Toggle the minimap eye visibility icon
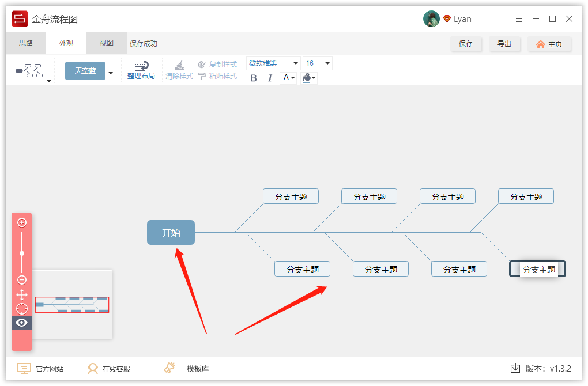 (21, 323)
